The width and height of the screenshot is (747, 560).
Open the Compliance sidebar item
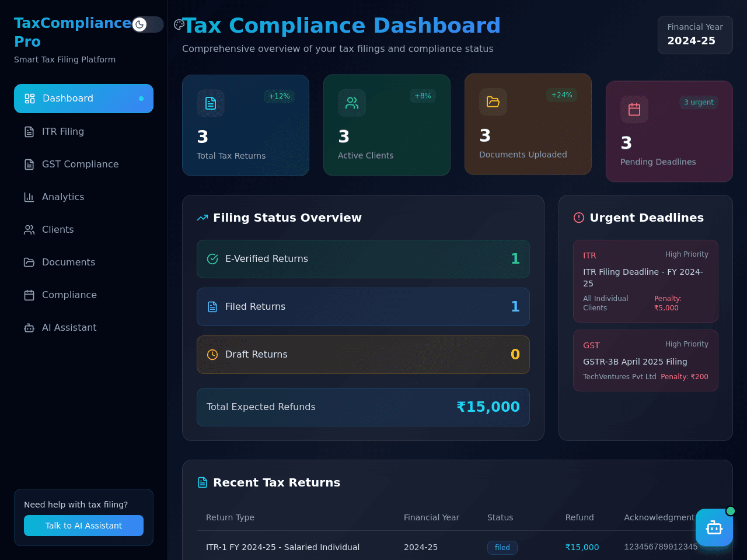click(83, 295)
